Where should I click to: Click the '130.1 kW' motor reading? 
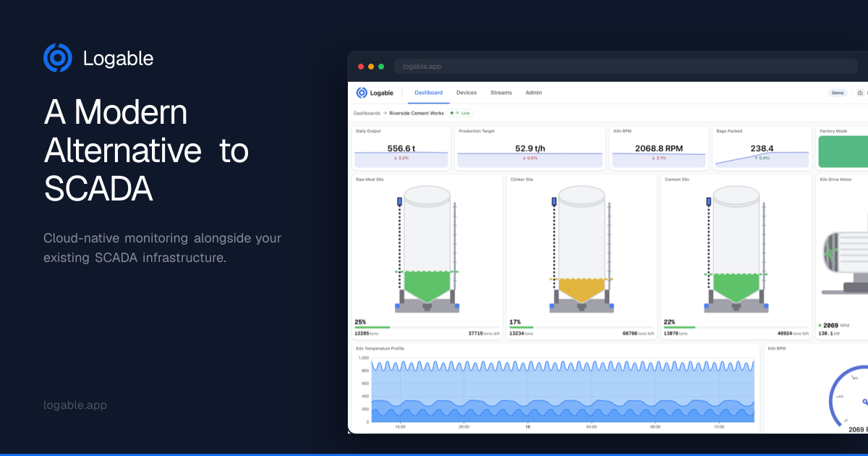coord(829,334)
